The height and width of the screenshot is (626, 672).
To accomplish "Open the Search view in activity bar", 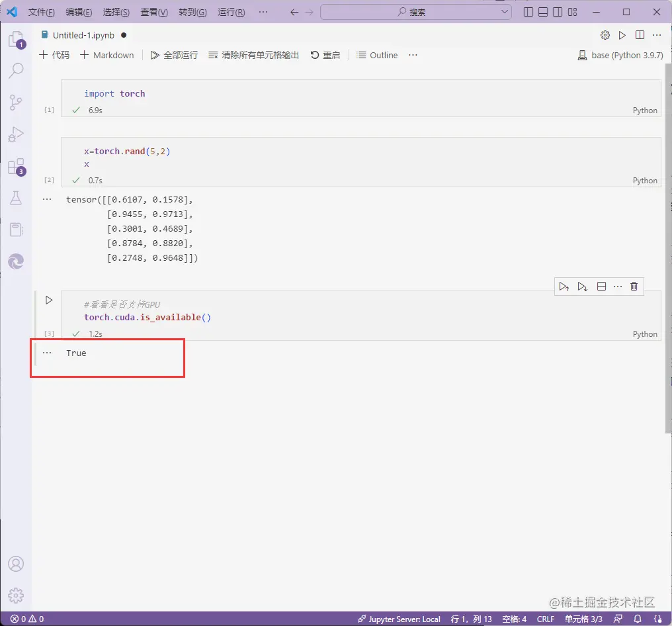I will coord(16,71).
